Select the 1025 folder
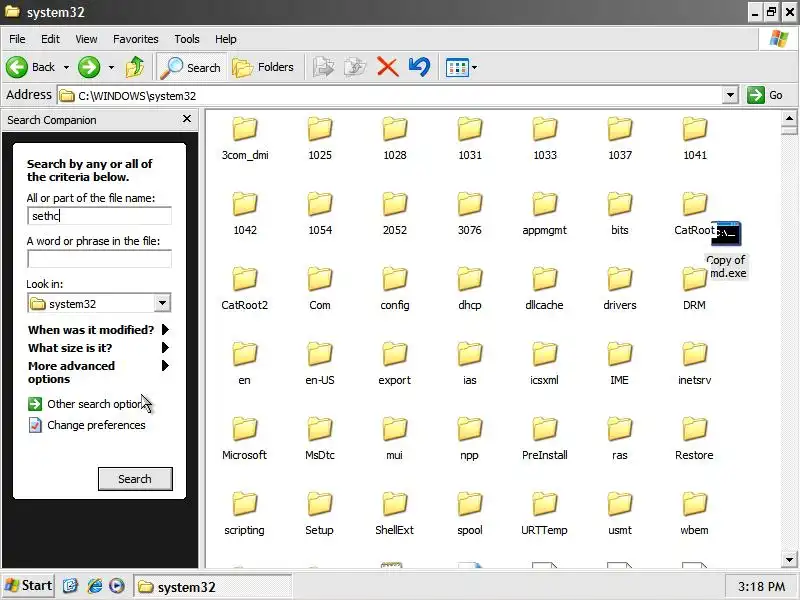The width and height of the screenshot is (800, 600). click(x=320, y=139)
